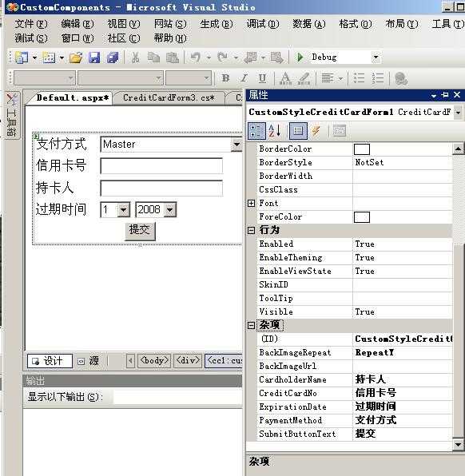Viewport: 465px width, 476px height.
Task: Sort properties alphabetically with A-Z icon
Action: [275, 131]
